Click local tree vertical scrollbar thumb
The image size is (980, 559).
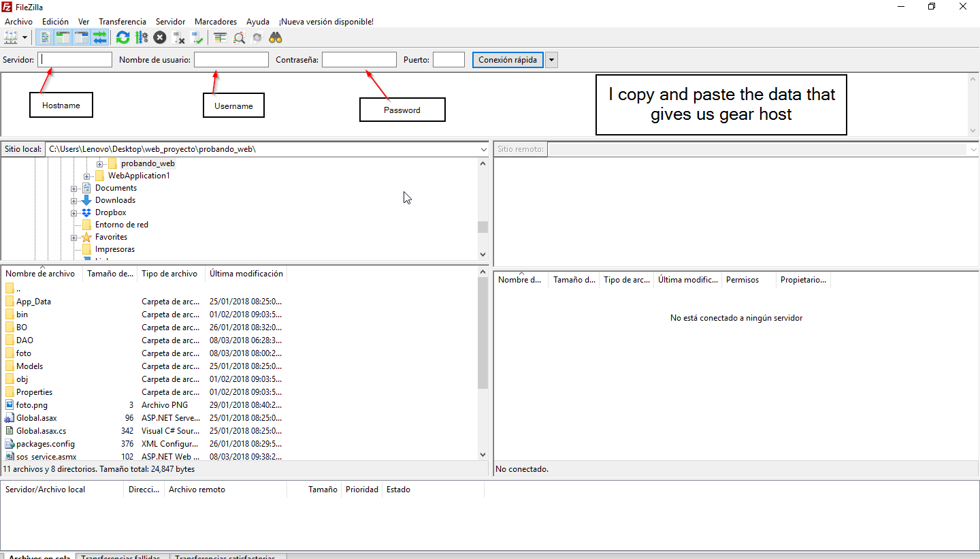tap(483, 227)
